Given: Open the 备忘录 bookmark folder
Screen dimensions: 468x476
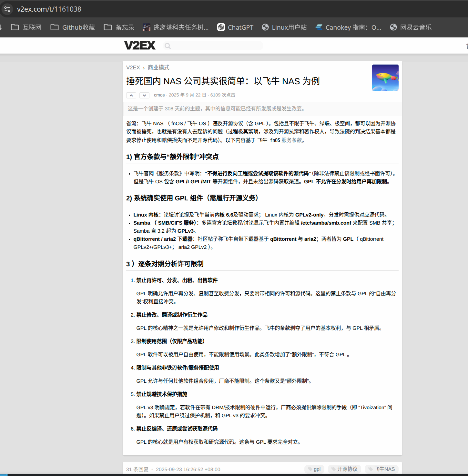Looking at the screenshot, I should pyautogui.click(x=119, y=27).
